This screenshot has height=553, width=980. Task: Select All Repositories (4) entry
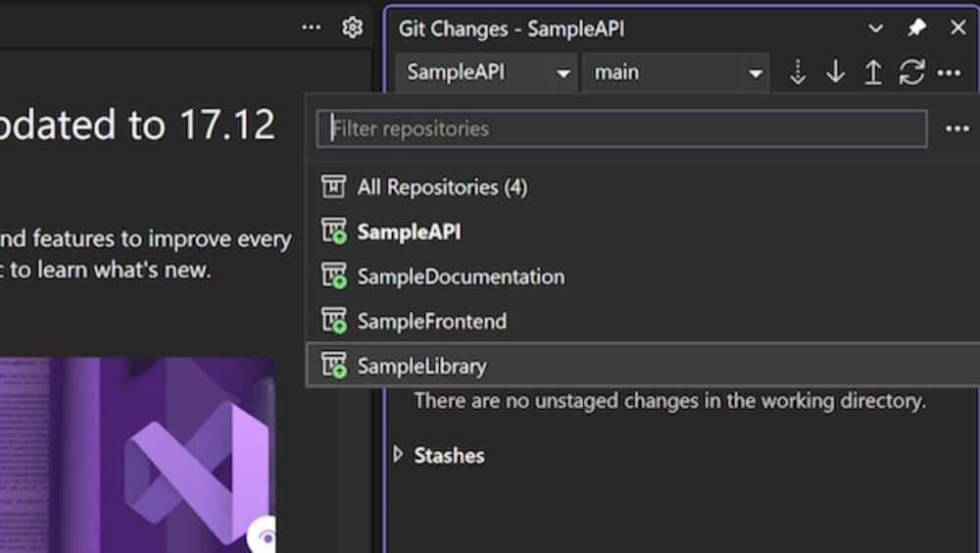click(x=643, y=187)
